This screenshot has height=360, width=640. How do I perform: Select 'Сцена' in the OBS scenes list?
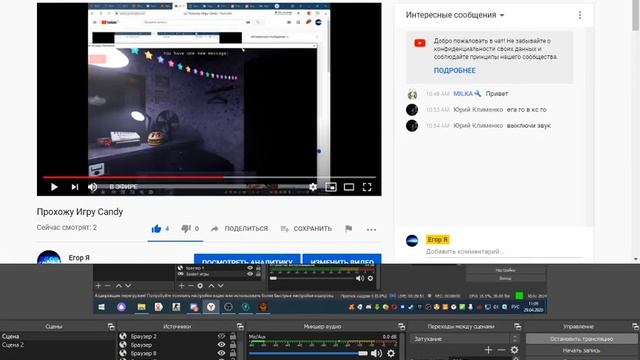pyautogui.click(x=58, y=336)
